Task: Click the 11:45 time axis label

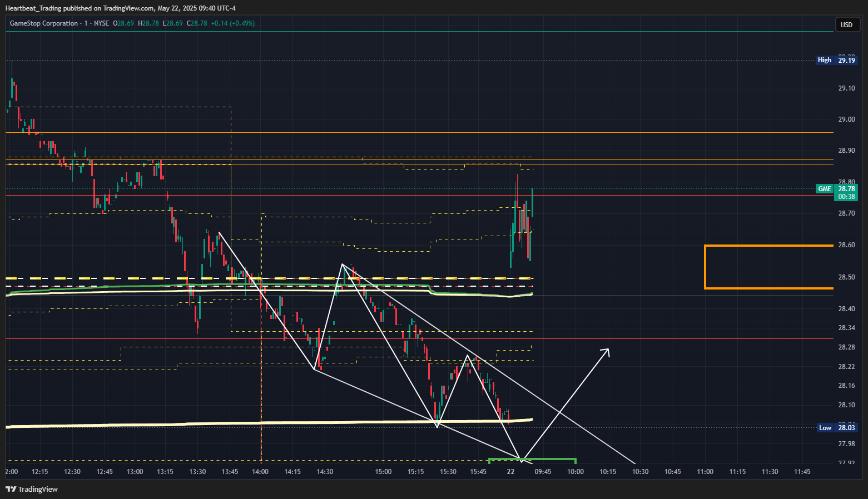Action: tap(802, 472)
